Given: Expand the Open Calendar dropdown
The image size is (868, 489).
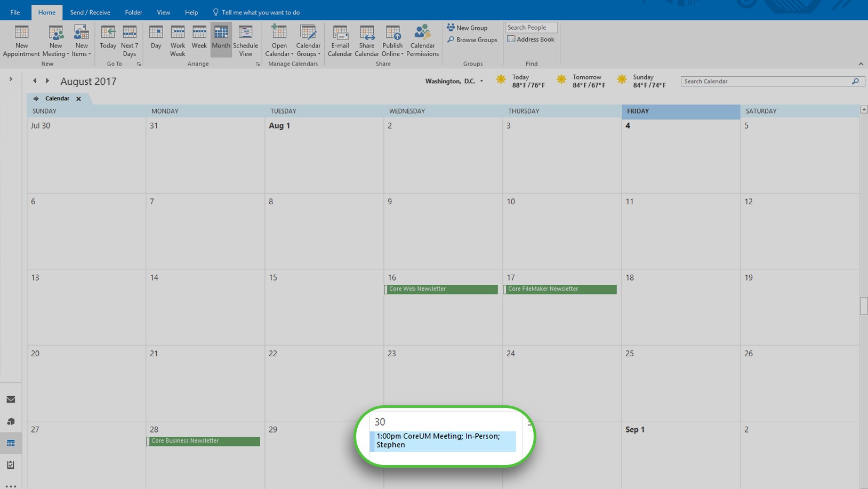Looking at the screenshot, I should [x=279, y=53].
